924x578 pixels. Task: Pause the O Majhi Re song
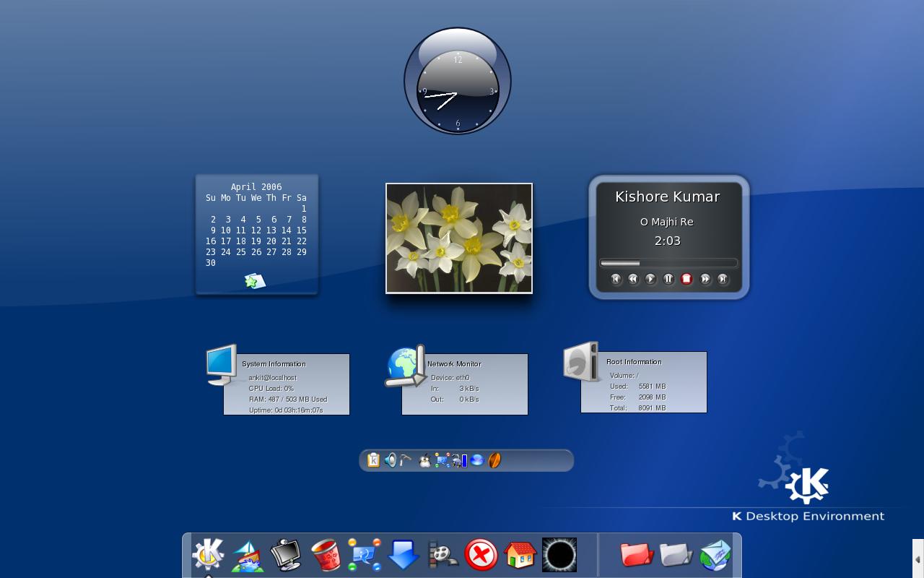tap(668, 279)
